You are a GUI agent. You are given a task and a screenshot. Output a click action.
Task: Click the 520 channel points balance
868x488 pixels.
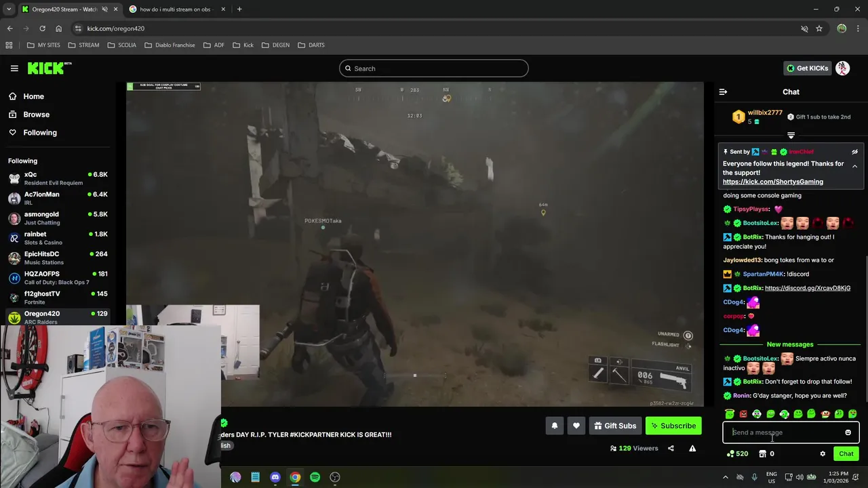tap(737, 454)
